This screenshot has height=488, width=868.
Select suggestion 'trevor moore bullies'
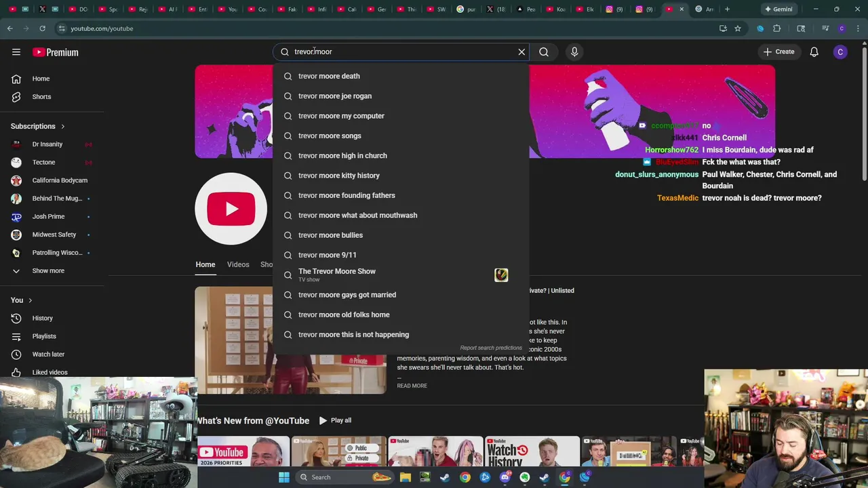tap(401, 235)
